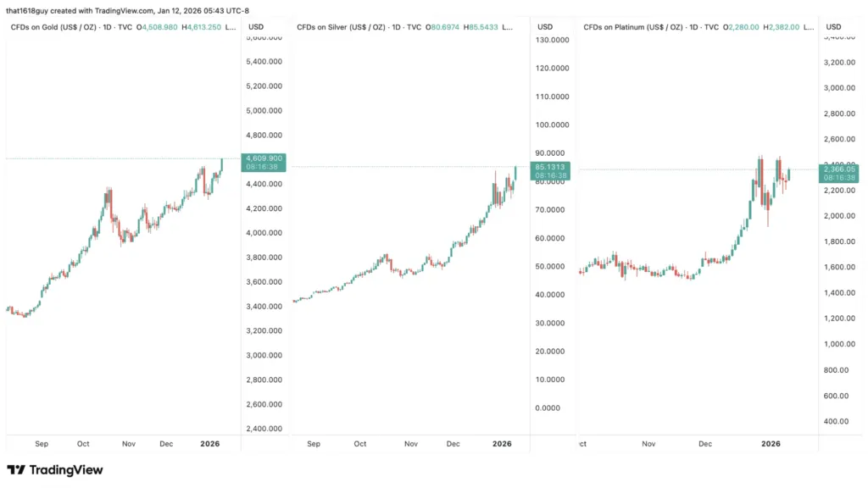Click the Dec label on platinum time axis

[x=704, y=443]
